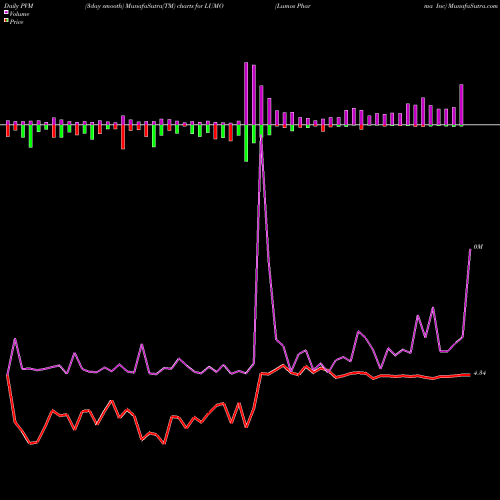Screen dimensions: 500x500
Task: Click the Daily PVM title text
Action: click(x=19, y=6)
